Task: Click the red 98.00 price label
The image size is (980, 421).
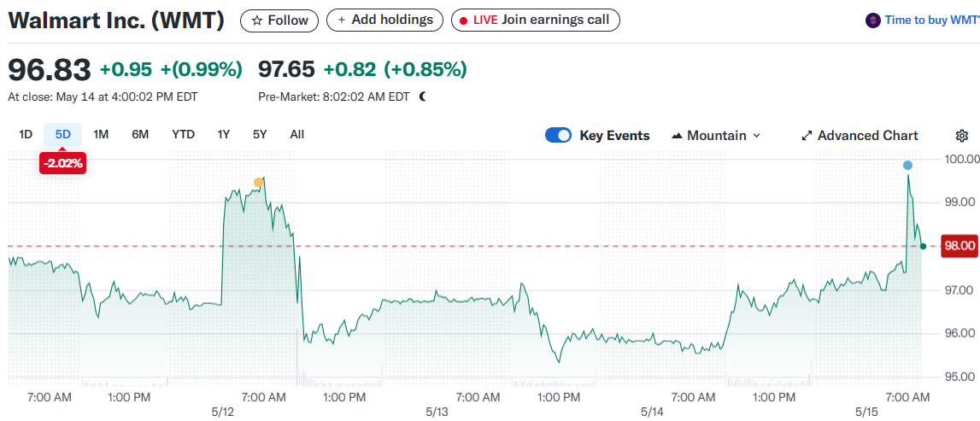Action: pos(959,246)
